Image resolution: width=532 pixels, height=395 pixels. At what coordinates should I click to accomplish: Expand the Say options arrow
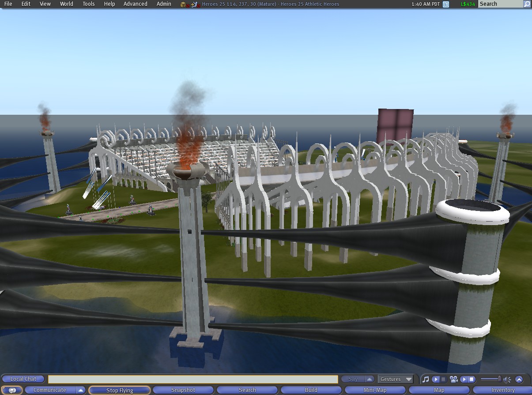[370, 379]
